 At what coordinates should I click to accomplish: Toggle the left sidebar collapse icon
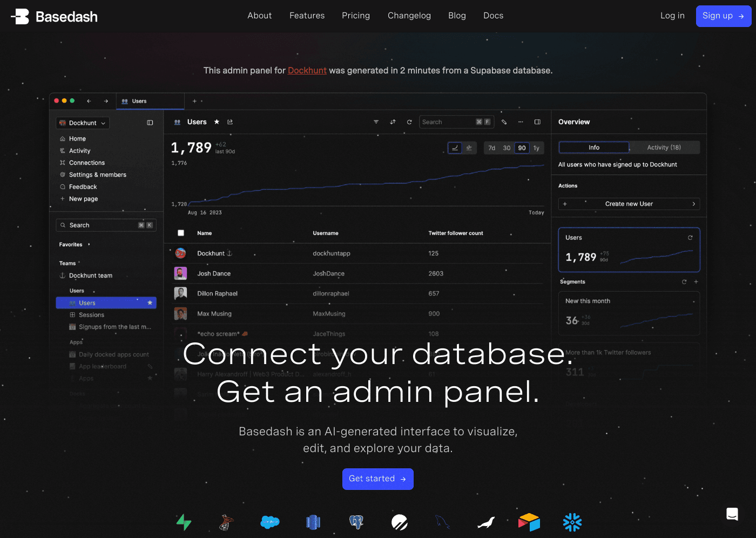(150, 123)
